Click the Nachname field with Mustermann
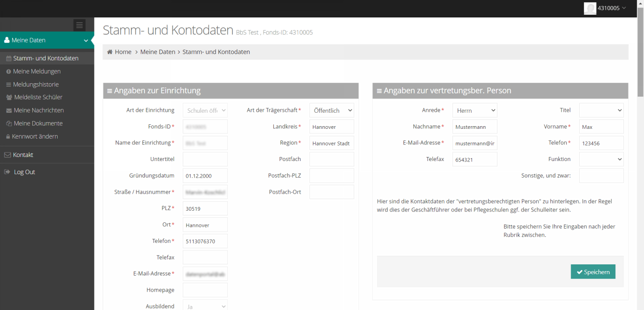This screenshot has width=644, height=310. 475,127
